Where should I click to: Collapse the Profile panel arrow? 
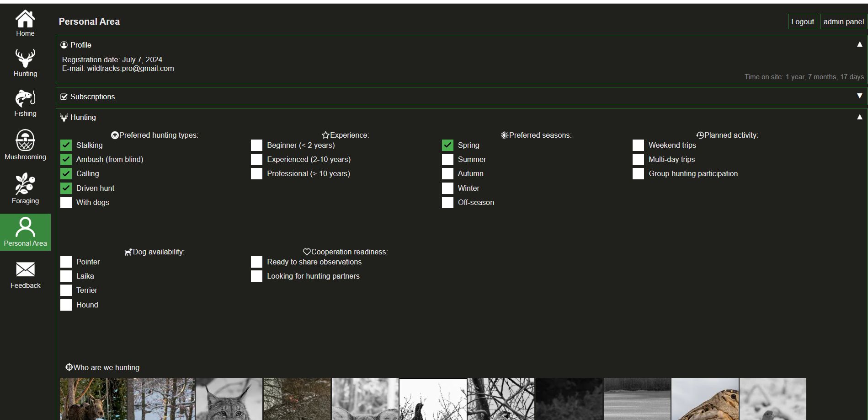pos(859,44)
